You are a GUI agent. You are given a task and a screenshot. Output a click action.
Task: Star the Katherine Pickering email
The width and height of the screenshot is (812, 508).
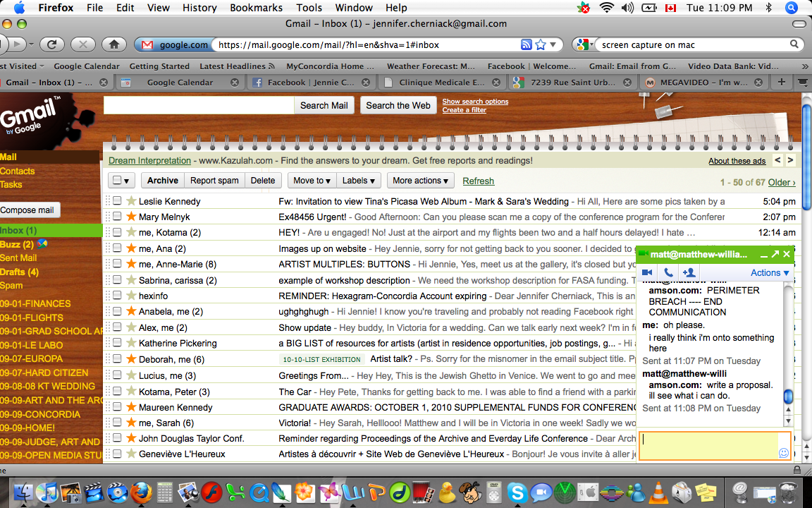132,343
